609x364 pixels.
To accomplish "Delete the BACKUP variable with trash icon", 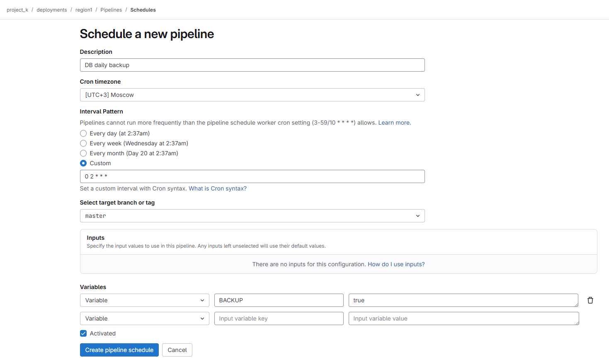I will point(590,300).
